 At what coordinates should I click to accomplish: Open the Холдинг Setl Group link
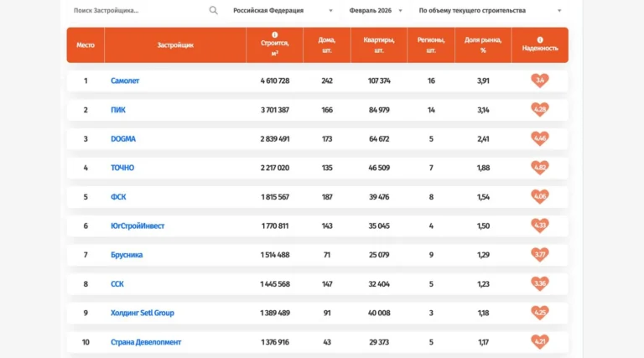tap(143, 313)
